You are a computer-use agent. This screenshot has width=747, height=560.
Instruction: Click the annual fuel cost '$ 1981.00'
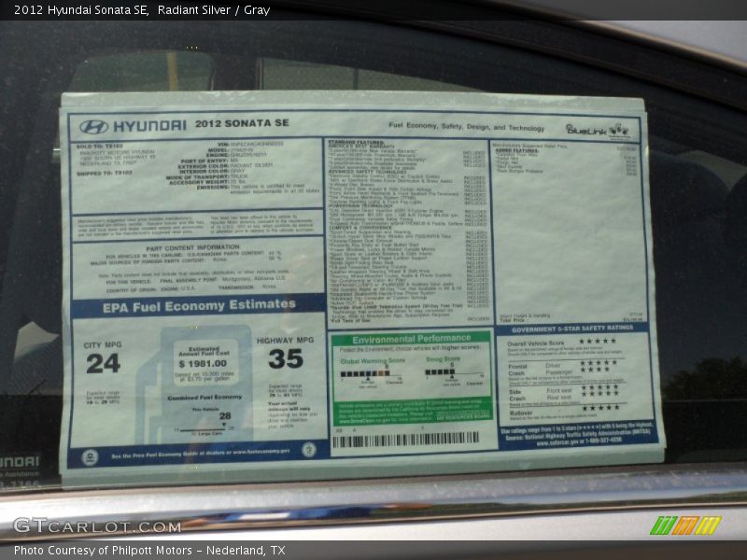click(x=203, y=364)
